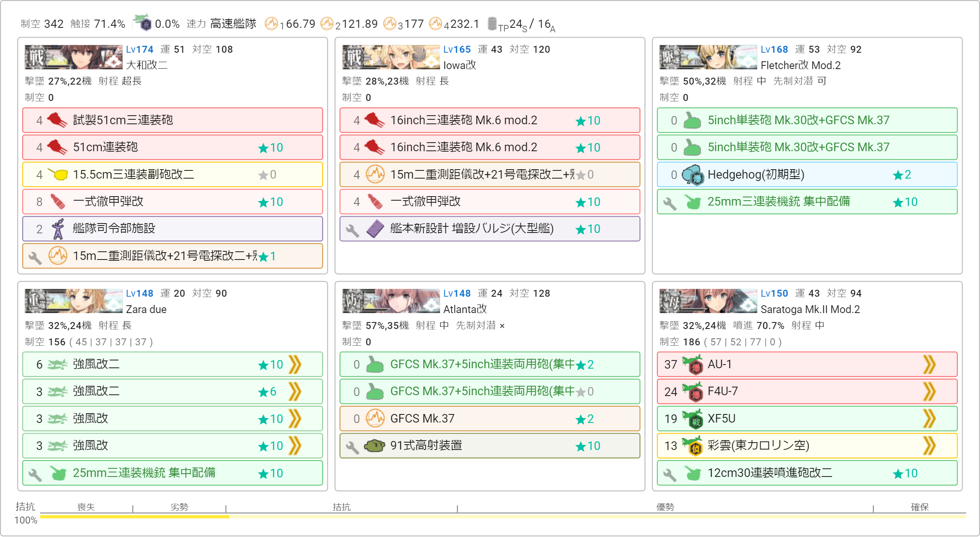Click the 大和改二 ship banner image
This screenshot has height=537, width=980.
coord(73,57)
